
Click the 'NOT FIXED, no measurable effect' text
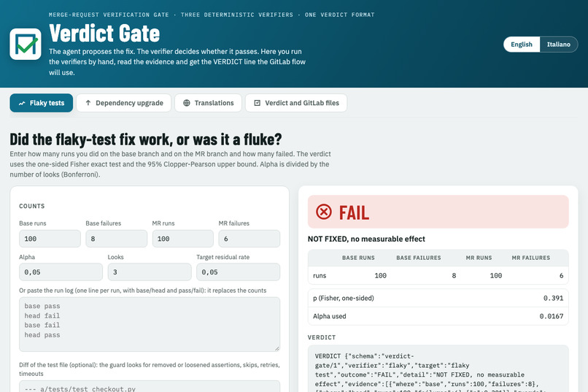point(366,239)
